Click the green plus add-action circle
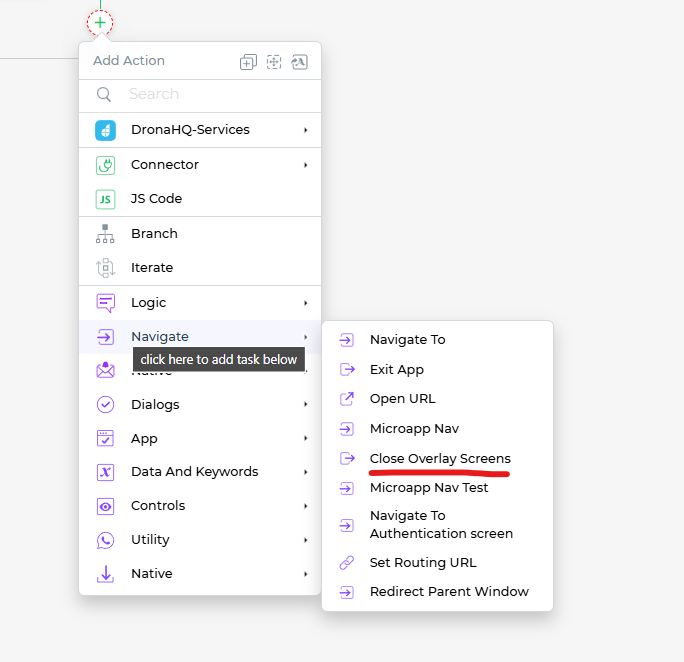The height and width of the screenshot is (662, 684). 100,23
